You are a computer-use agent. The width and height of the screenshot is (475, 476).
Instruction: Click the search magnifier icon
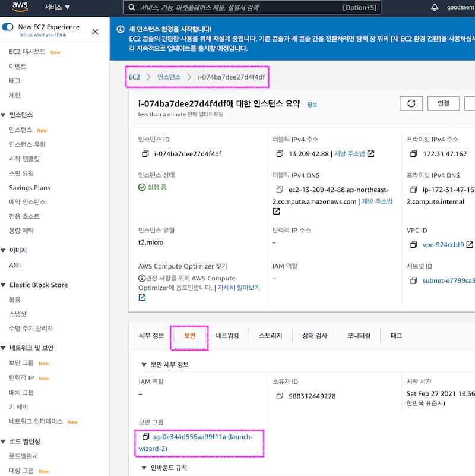(x=132, y=7)
